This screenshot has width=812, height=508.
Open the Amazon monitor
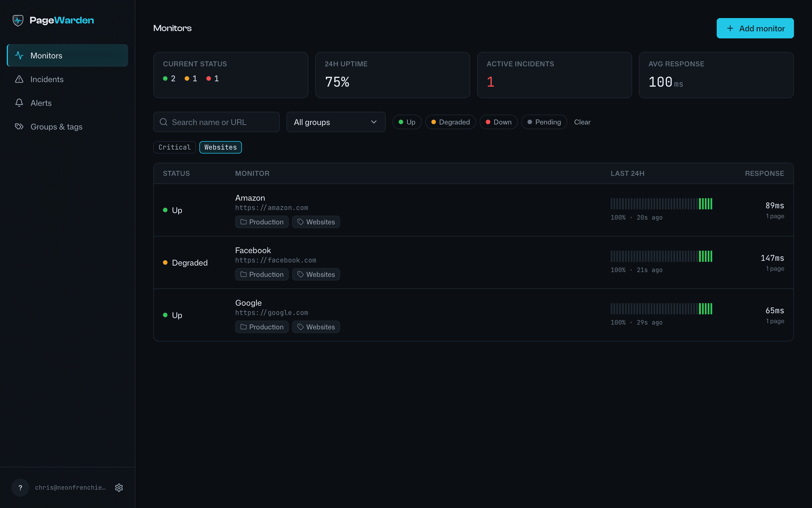pos(250,198)
